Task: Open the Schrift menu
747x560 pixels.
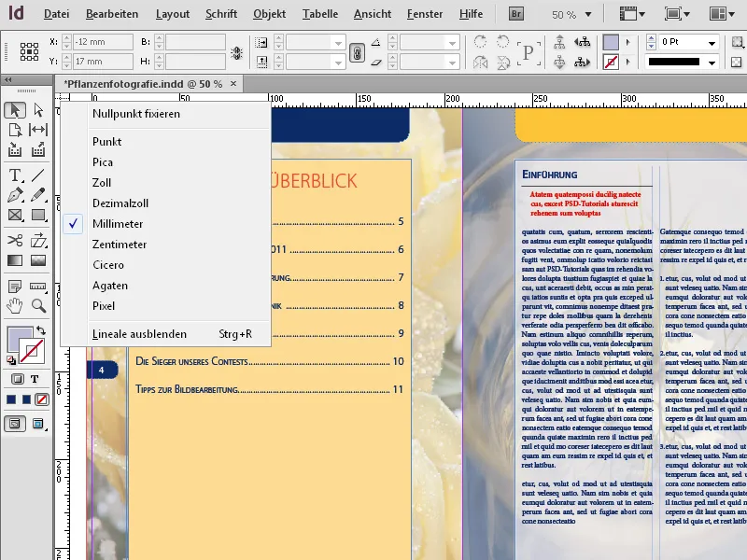Action: (221, 14)
